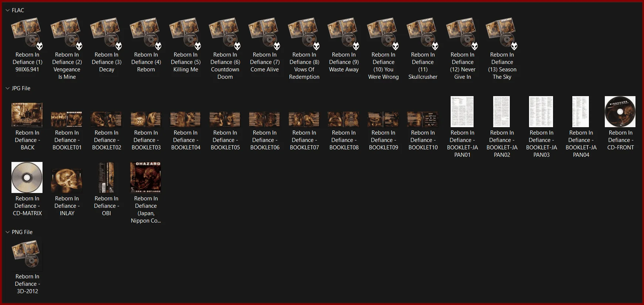Viewport: 644px width, 305px height.
Task: Click the JPG File group header label
Action: click(x=21, y=88)
